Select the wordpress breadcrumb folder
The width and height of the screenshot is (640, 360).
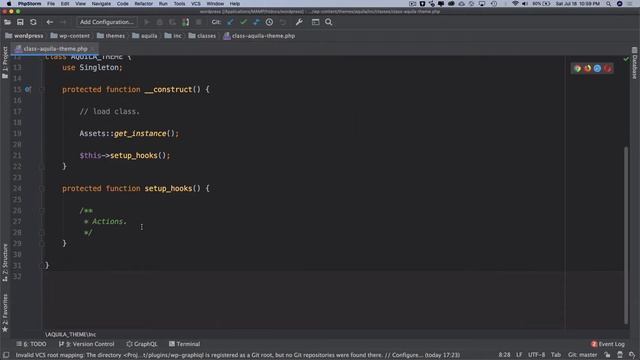tap(24, 36)
